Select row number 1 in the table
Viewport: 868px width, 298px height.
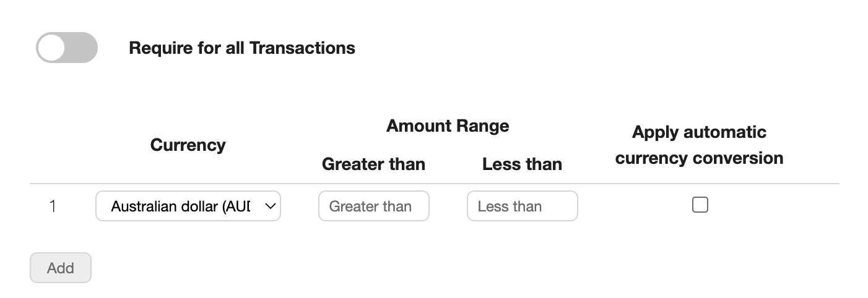[53, 206]
